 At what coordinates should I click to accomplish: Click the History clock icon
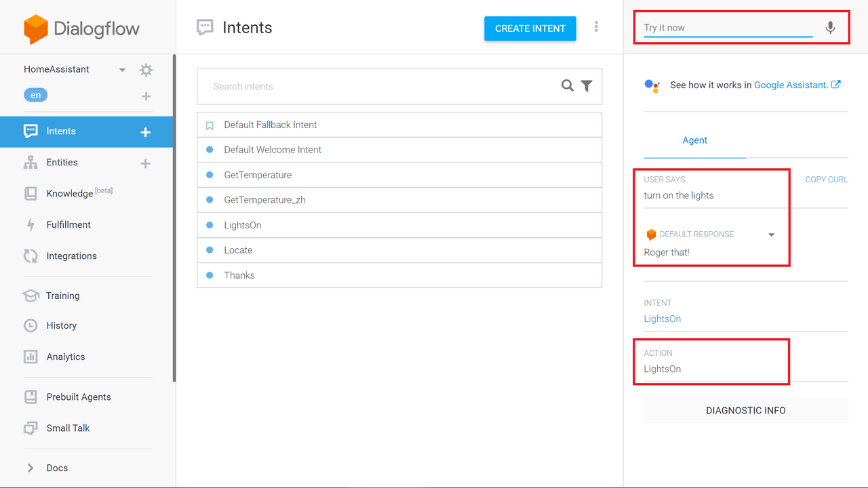[x=31, y=326]
